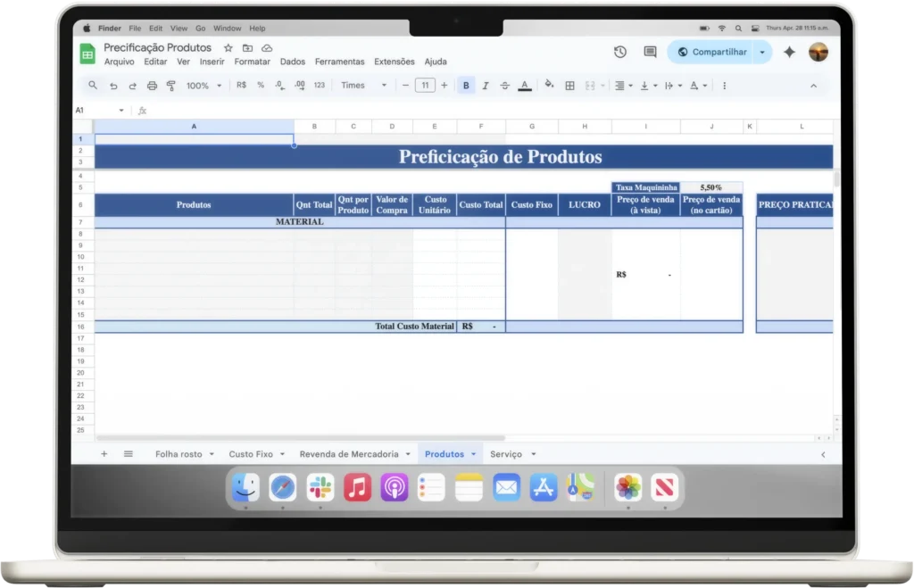Activate the paint format tool
Viewport: 914px width, 588px height.
170,86
